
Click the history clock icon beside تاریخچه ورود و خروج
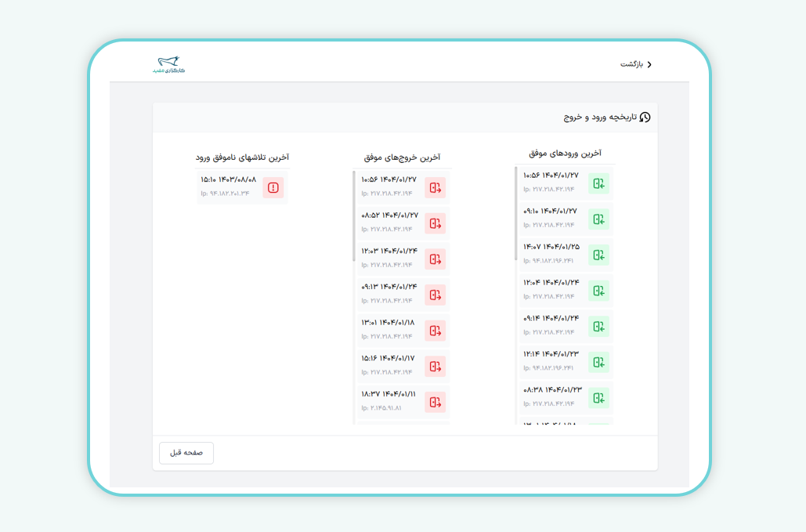[645, 118]
